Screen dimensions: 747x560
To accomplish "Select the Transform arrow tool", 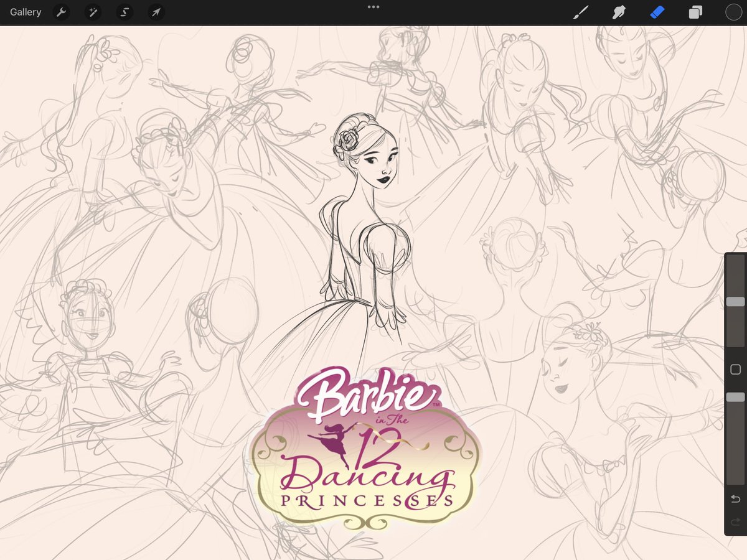I will click(156, 12).
